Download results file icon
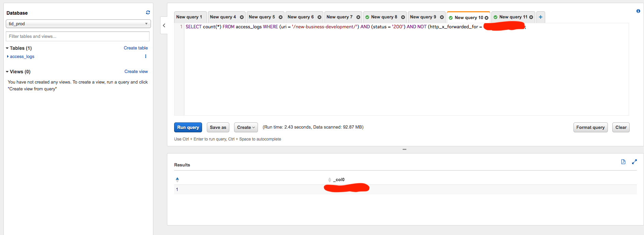 pyautogui.click(x=623, y=162)
